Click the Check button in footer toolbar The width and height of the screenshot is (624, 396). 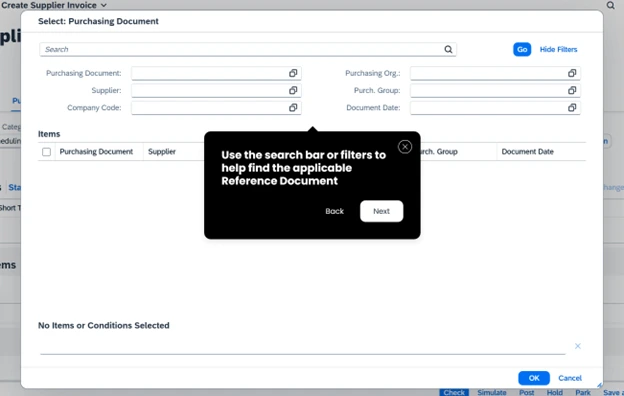[454, 392]
